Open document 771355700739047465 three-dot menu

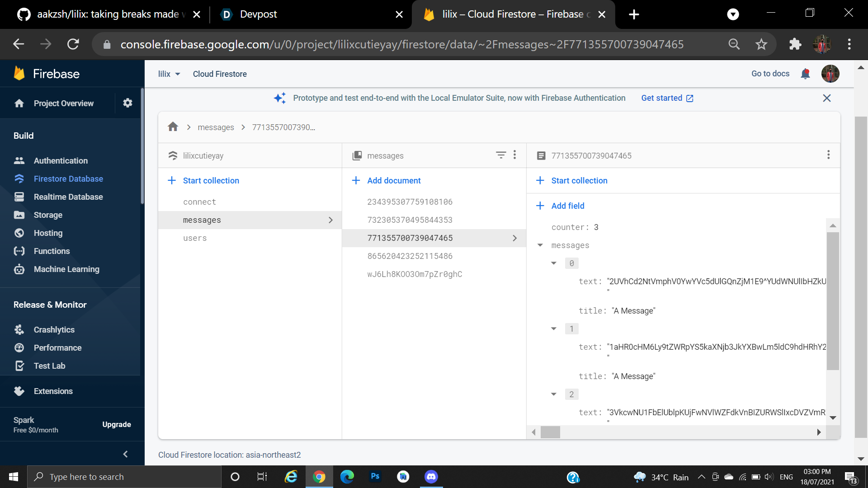click(828, 155)
